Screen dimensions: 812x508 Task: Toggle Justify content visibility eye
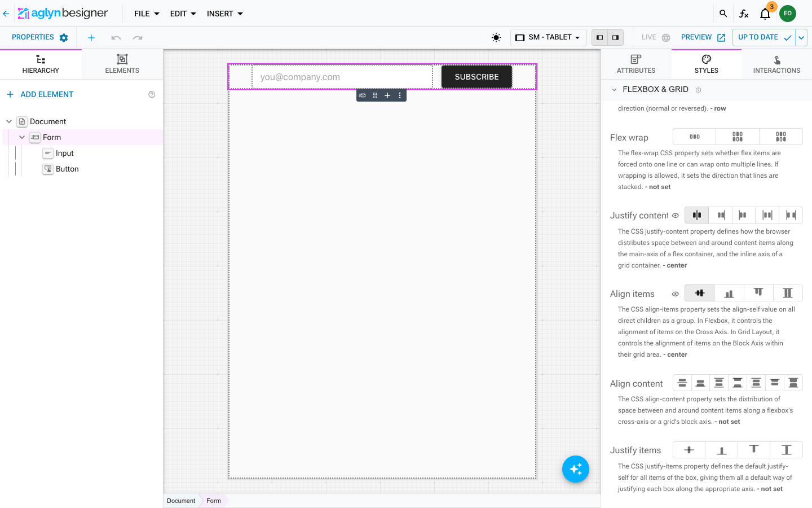pyautogui.click(x=676, y=215)
